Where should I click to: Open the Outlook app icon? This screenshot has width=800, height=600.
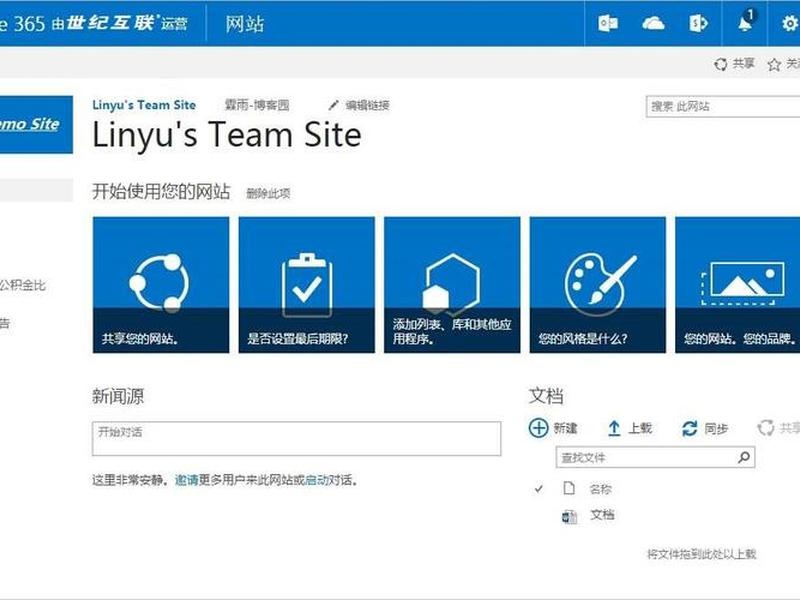coord(608,23)
